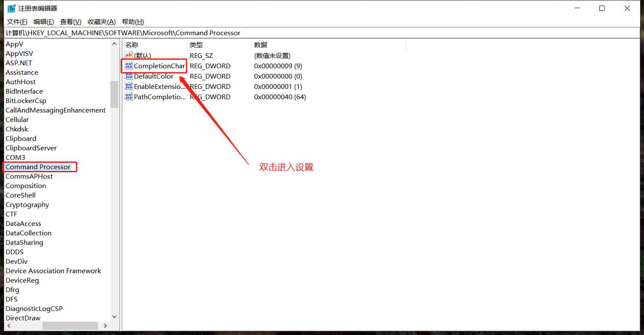Image resolution: width=644 pixels, height=335 pixels.
Task: Click the data 0x00000000 (0)
Action: (278, 76)
